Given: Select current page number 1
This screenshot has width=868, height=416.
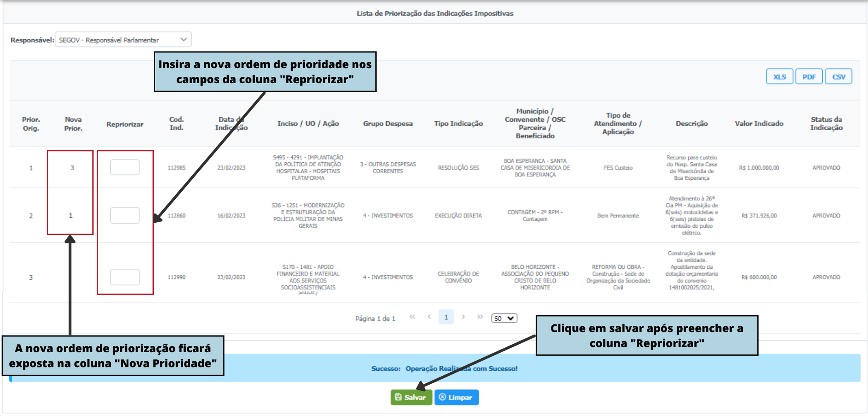Looking at the screenshot, I should tap(446, 317).
